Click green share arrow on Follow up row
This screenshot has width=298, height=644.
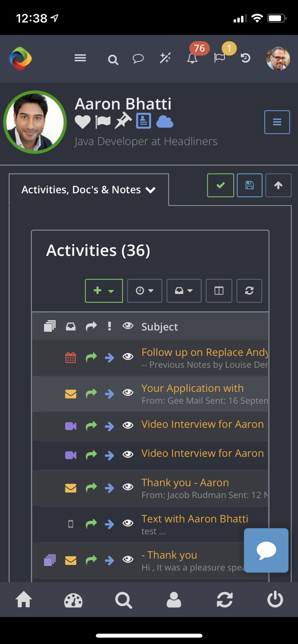tap(91, 357)
